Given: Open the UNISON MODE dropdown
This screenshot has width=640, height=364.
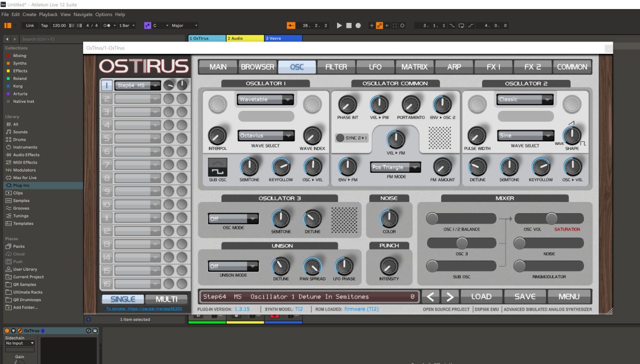Looking at the screenshot, I should (233, 266).
